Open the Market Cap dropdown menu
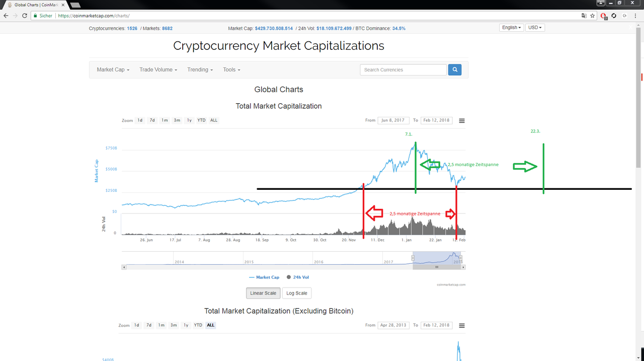 113,69
